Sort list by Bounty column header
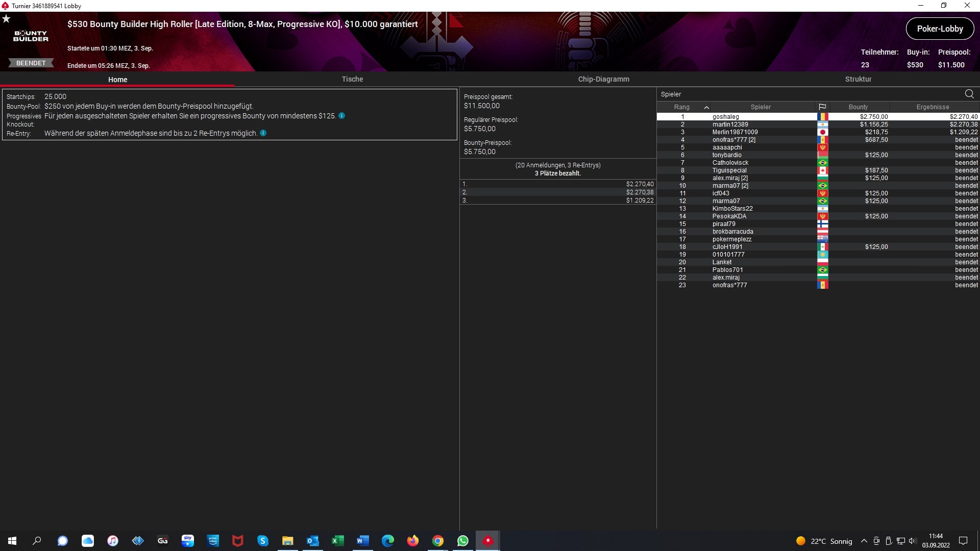980x551 pixels. coord(858,107)
